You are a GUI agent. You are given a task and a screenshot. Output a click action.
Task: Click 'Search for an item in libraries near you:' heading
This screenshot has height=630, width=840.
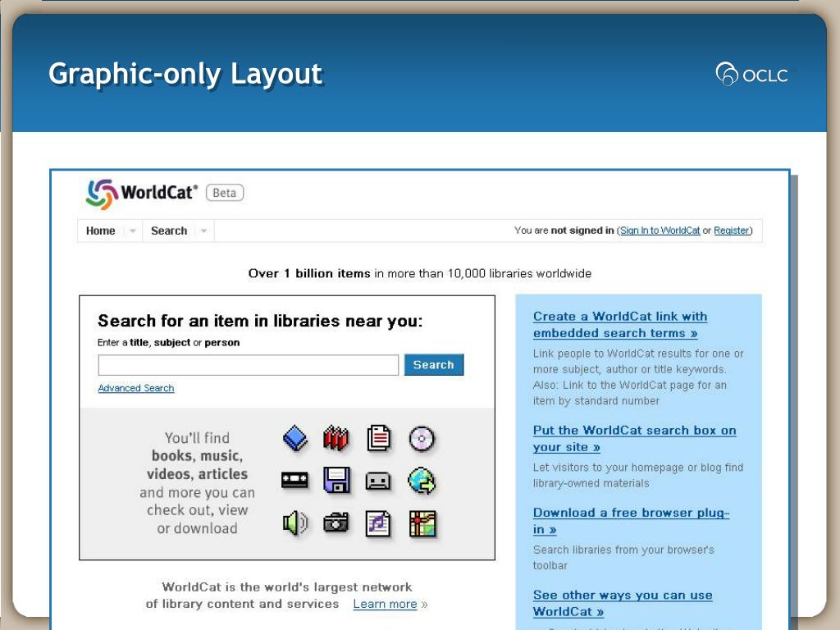coord(260,321)
